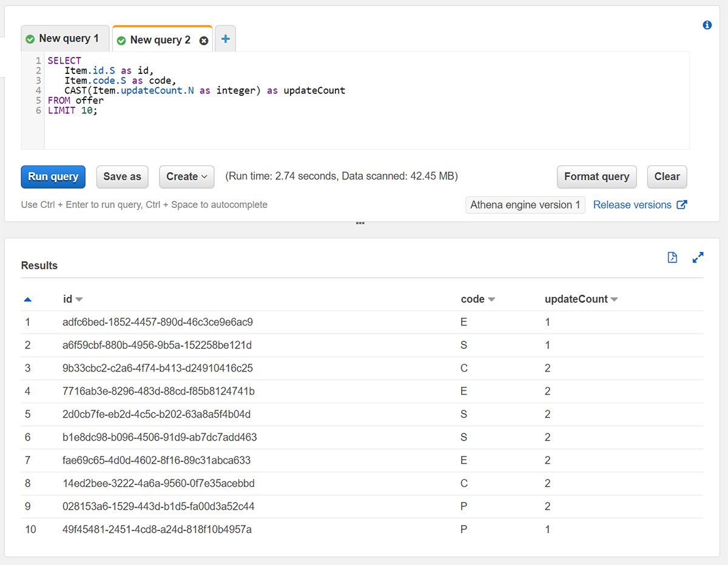Click the row number sort arrow
The image size is (728, 565).
(x=27, y=299)
